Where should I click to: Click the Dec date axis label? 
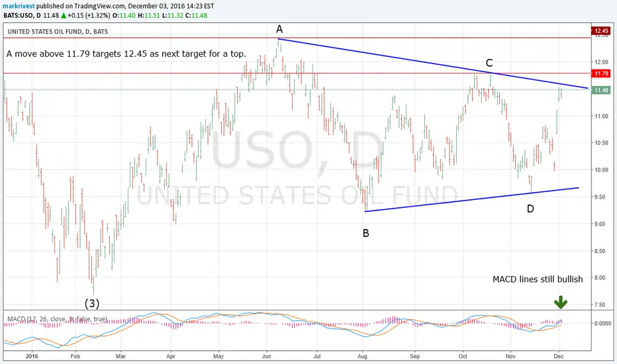click(558, 356)
